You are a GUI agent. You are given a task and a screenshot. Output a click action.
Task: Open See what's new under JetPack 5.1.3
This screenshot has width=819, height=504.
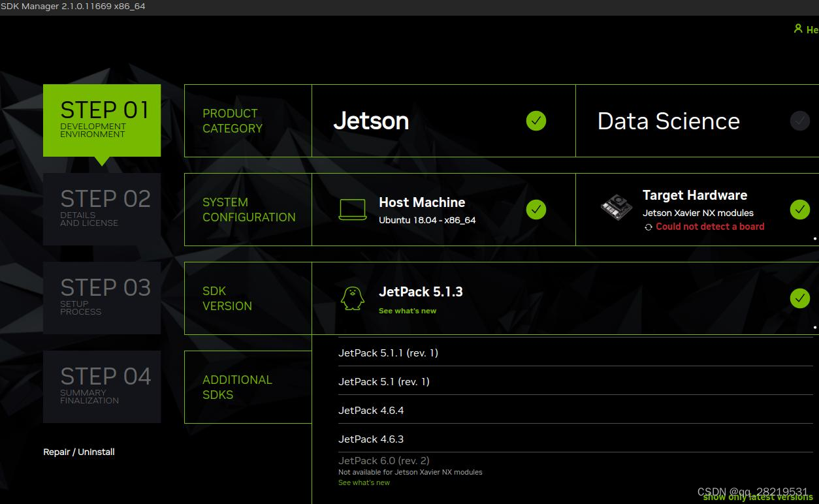408,311
